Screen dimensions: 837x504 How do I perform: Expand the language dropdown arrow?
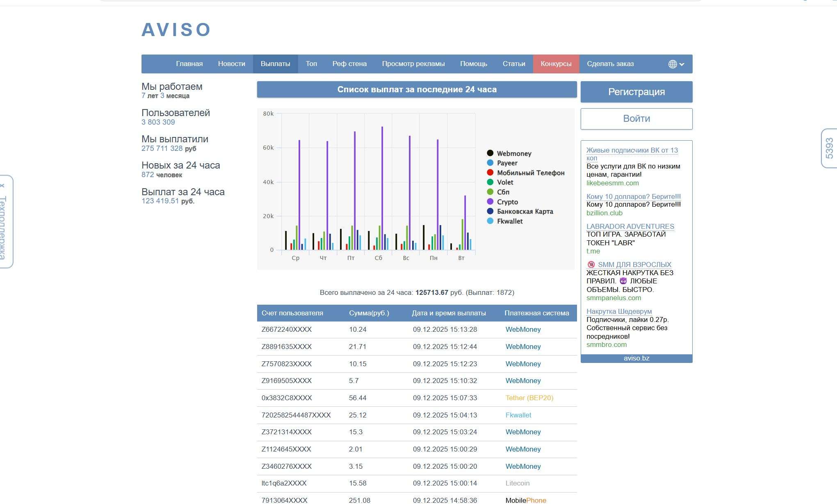682,64
